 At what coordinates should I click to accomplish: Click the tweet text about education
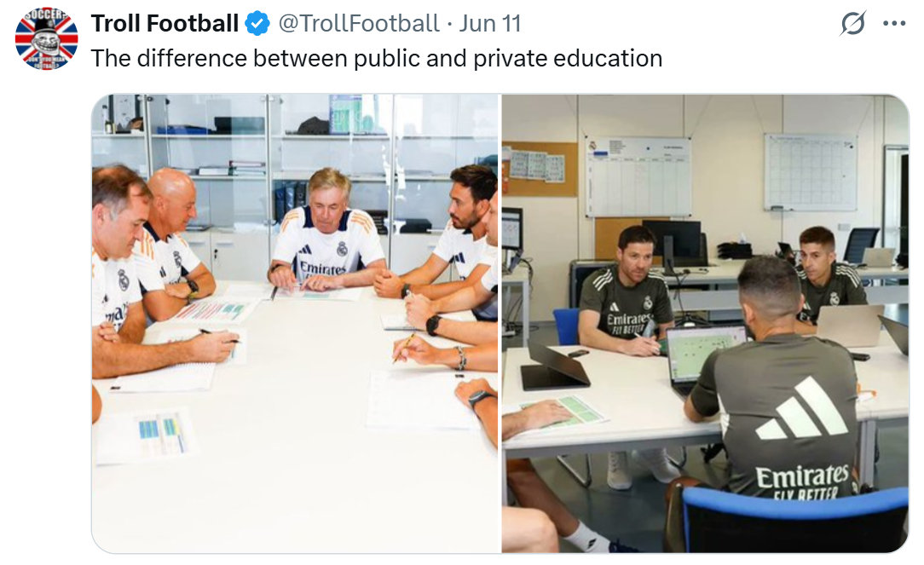[x=377, y=58]
